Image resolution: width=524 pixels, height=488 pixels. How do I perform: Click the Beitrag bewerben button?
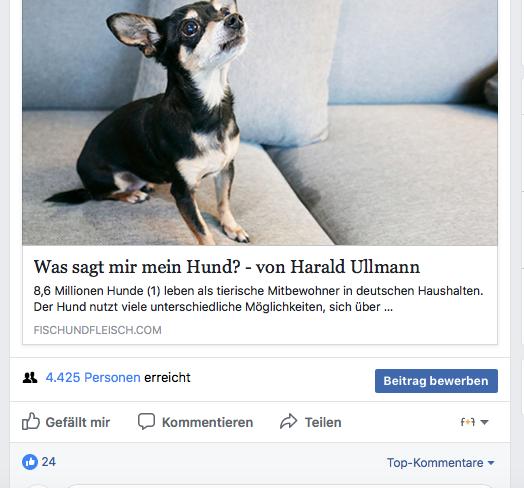pos(436,381)
